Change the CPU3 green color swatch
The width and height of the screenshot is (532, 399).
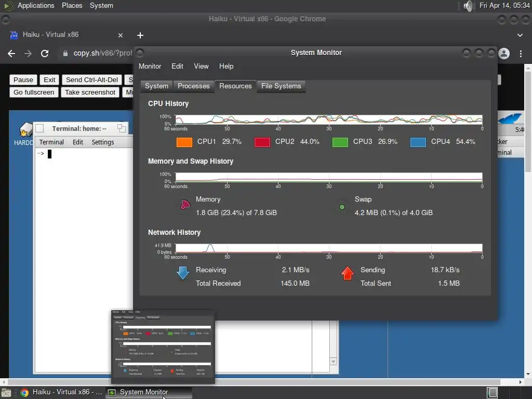(x=340, y=142)
